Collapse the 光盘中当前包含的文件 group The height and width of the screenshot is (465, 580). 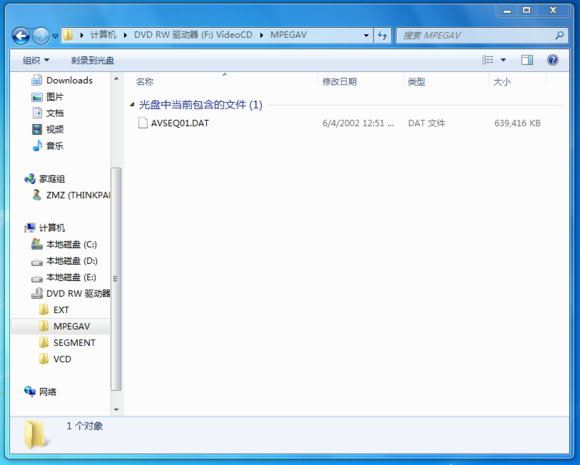[x=132, y=105]
